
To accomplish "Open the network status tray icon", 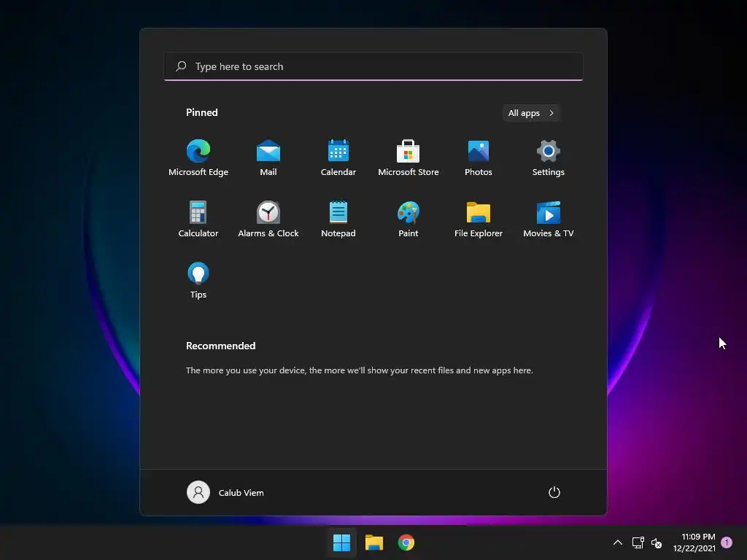I will 638,542.
